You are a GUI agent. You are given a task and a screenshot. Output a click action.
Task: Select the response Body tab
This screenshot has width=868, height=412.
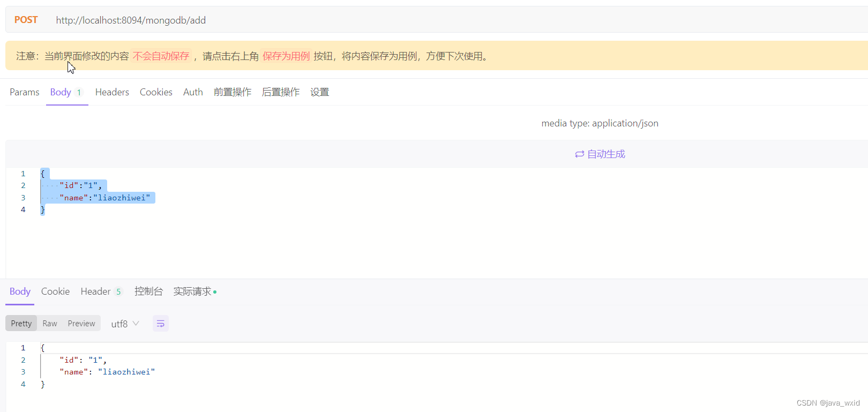pos(20,291)
